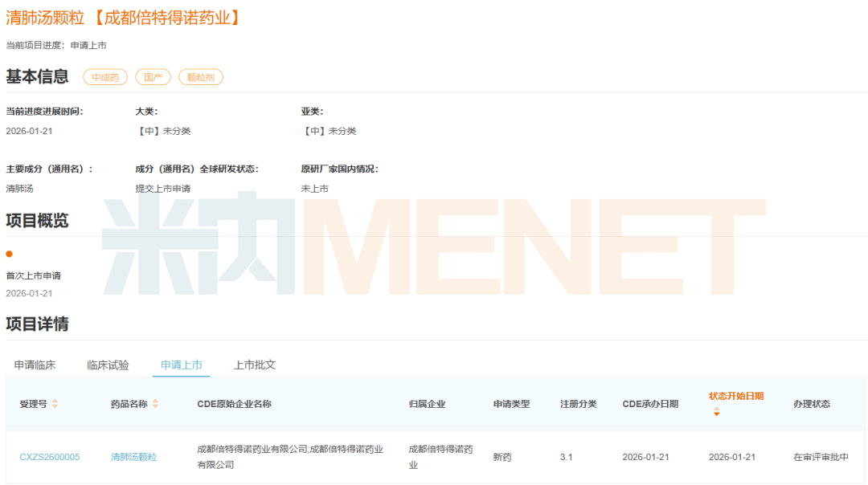Select the 中成药 tag
868x485 pixels.
pyautogui.click(x=105, y=77)
